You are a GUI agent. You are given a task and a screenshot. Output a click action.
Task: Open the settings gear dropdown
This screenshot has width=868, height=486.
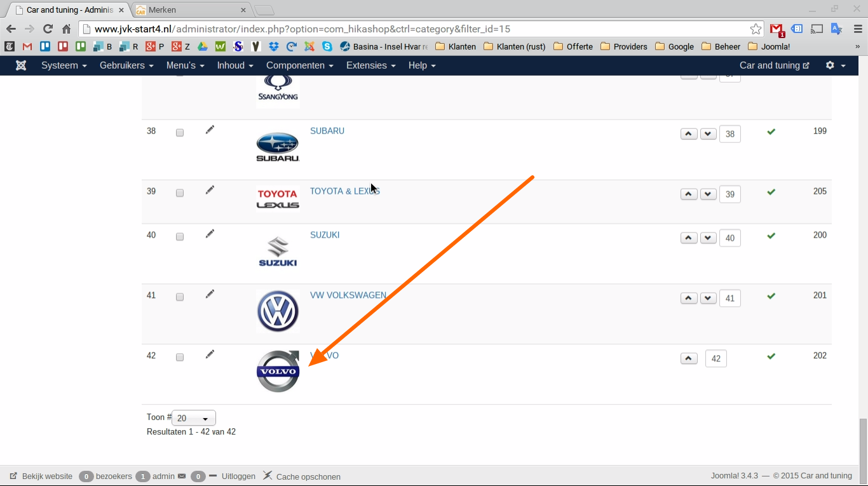click(836, 65)
